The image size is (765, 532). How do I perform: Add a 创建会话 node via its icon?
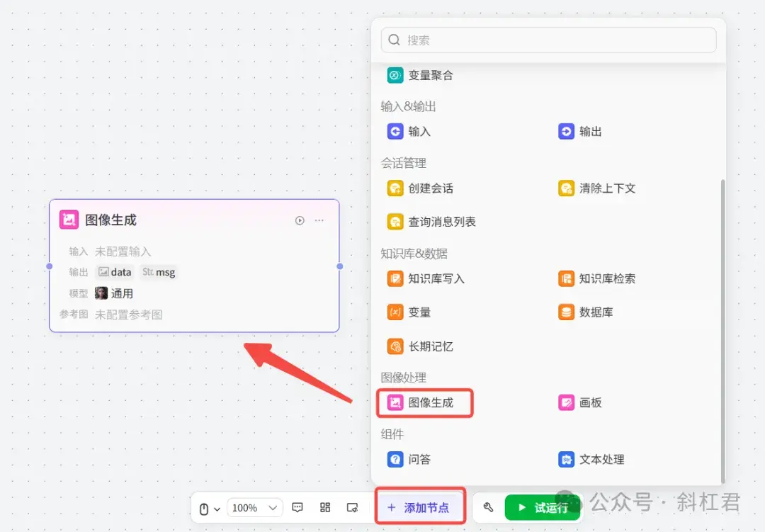tap(395, 188)
